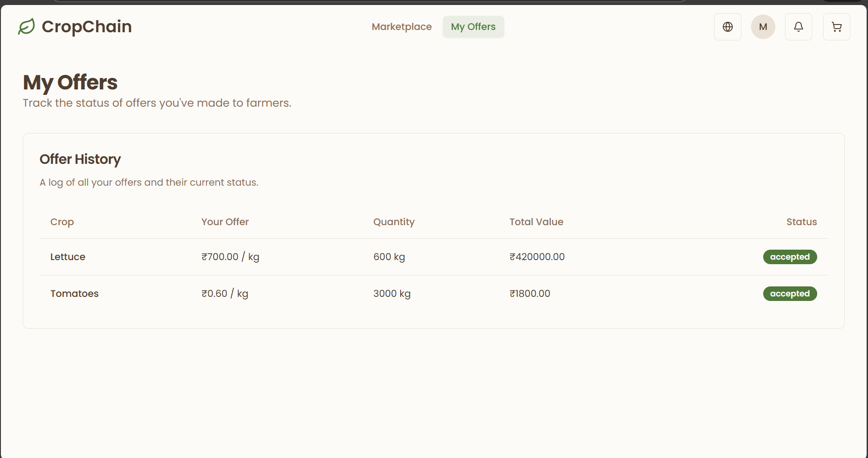This screenshot has width=868, height=458.
Task: Click the ₹420000.00 total value cell
Action: pyautogui.click(x=537, y=257)
